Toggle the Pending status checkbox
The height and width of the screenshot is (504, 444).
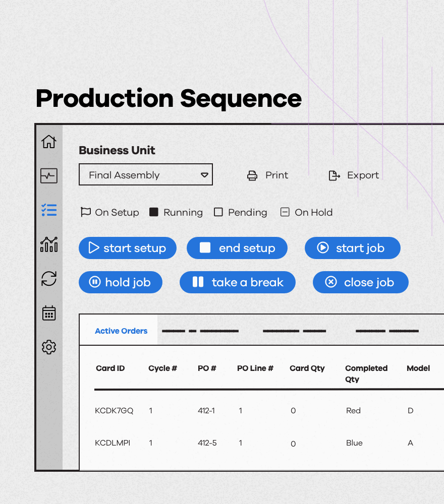click(x=218, y=212)
